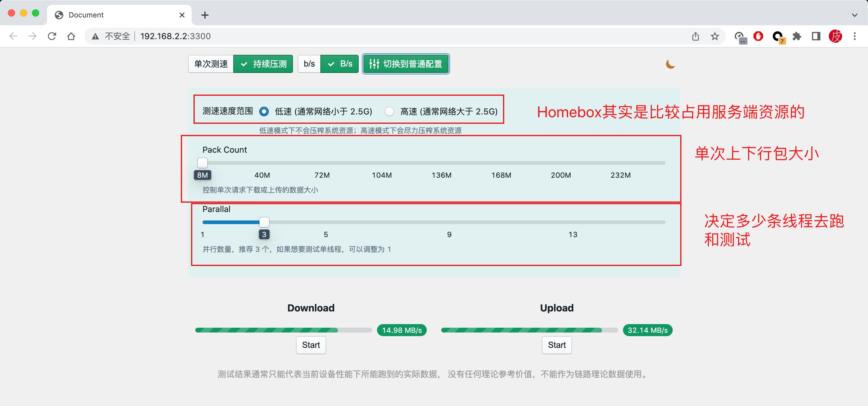Click the browser address bar
The image size is (868, 406).
(x=236, y=36)
